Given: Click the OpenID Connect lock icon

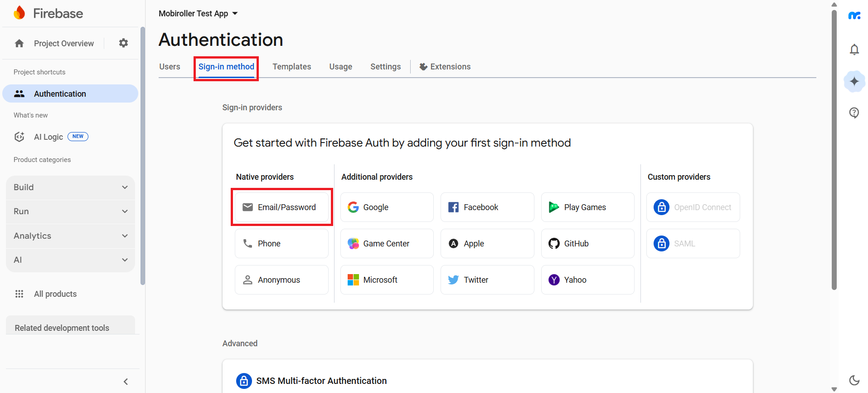Looking at the screenshot, I should coord(661,207).
